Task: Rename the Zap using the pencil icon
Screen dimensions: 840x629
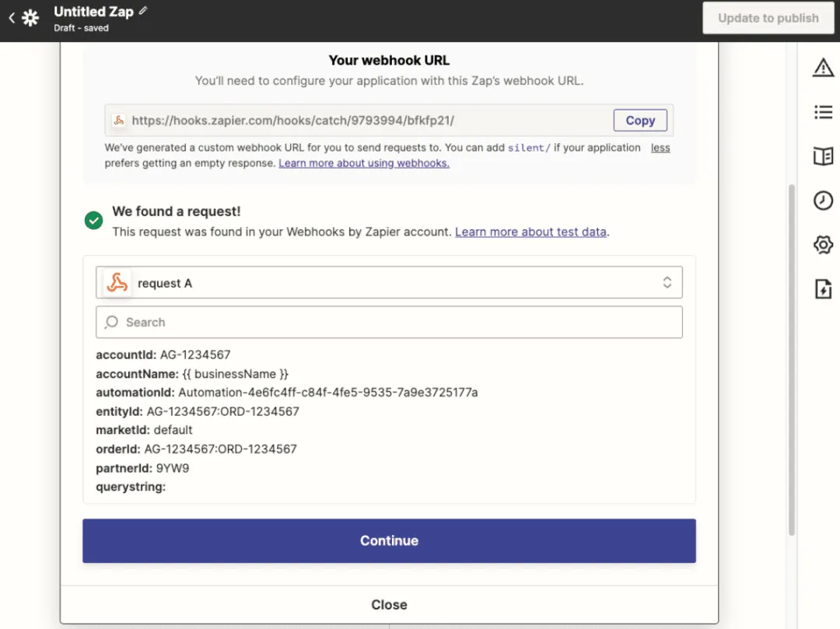Action: coord(144,11)
